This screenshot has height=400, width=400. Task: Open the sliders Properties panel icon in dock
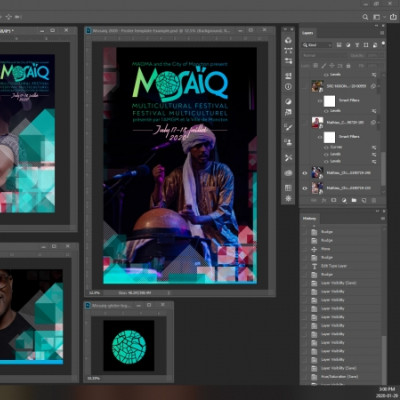[288, 61]
